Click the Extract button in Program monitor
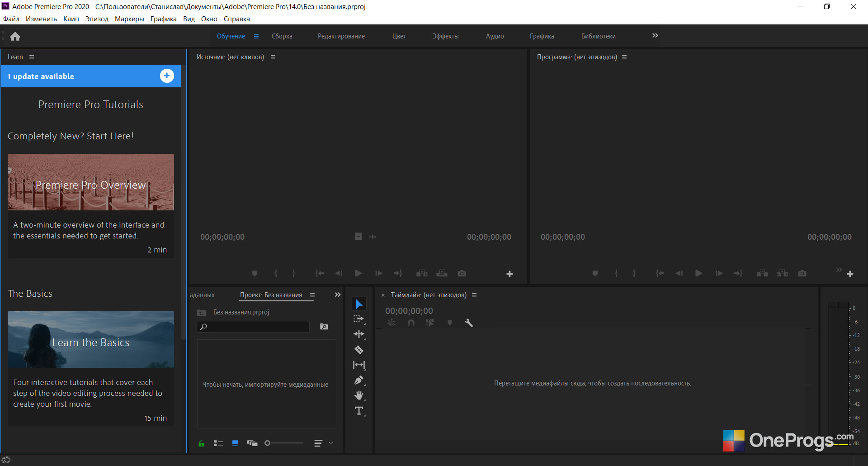Screen dimensions: 868x466 [x=782, y=273]
